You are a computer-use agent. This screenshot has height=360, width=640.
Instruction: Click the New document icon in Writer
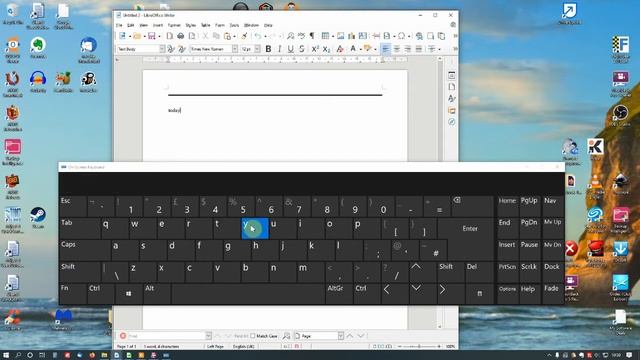click(122, 36)
